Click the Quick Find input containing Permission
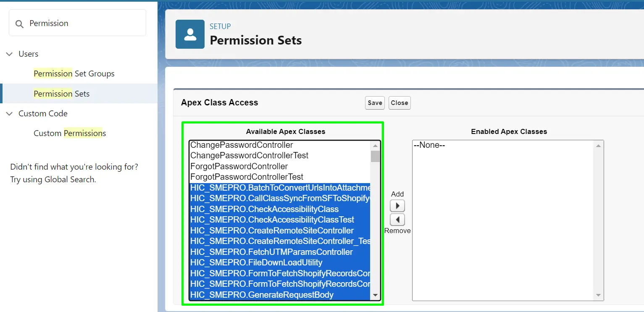This screenshot has height=312, width=644. [x=78, y=23]
